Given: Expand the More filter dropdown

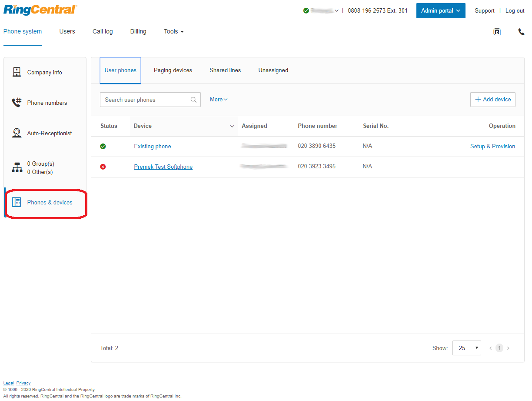Looking at the screenshot, I should [219, 100].
